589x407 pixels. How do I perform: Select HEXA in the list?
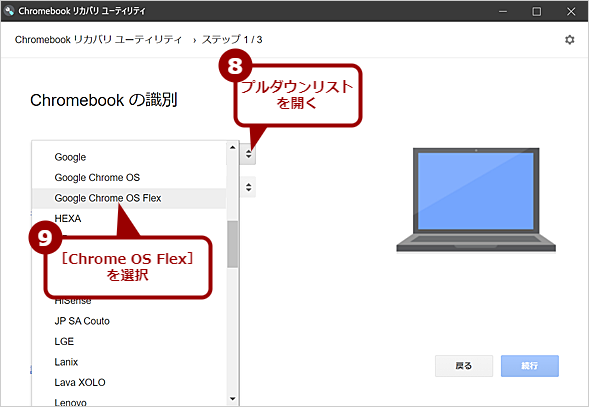[x=129, y=218]
